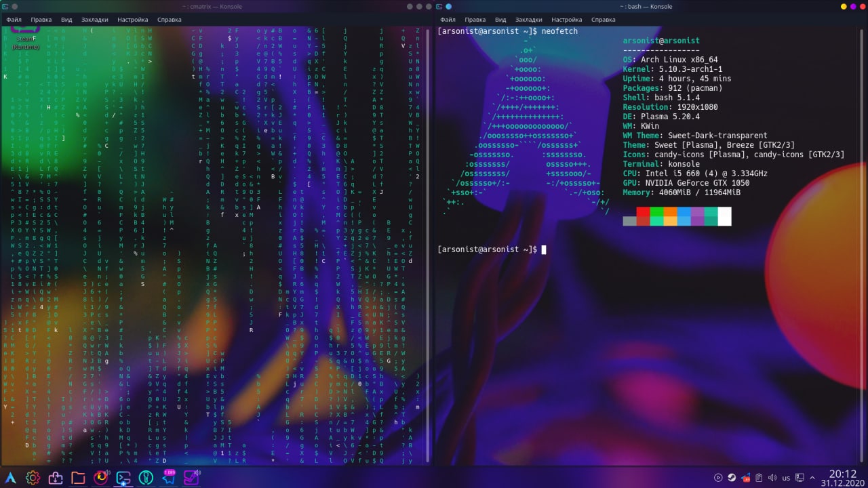Mute Firefox via its taskbar audio indicator
The width and height of the screenshot is (868, 488).
point(108,472)
